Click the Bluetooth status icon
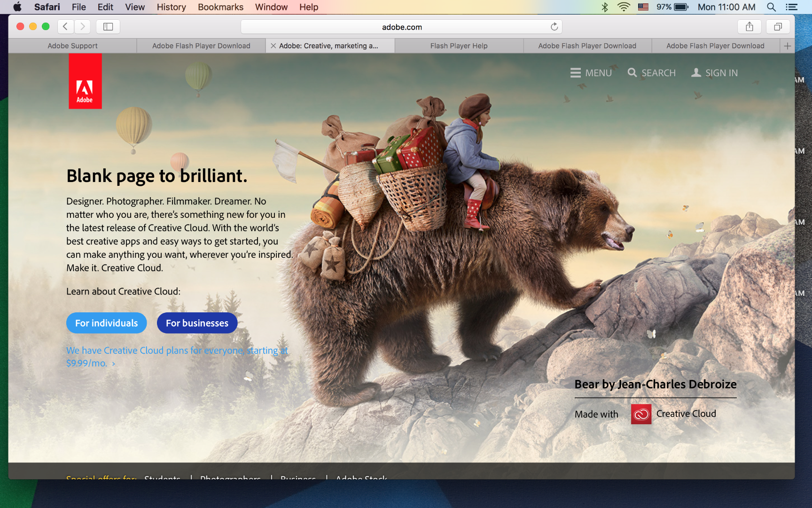The width and height of the screenshot is (812, 508). point(605,7)
